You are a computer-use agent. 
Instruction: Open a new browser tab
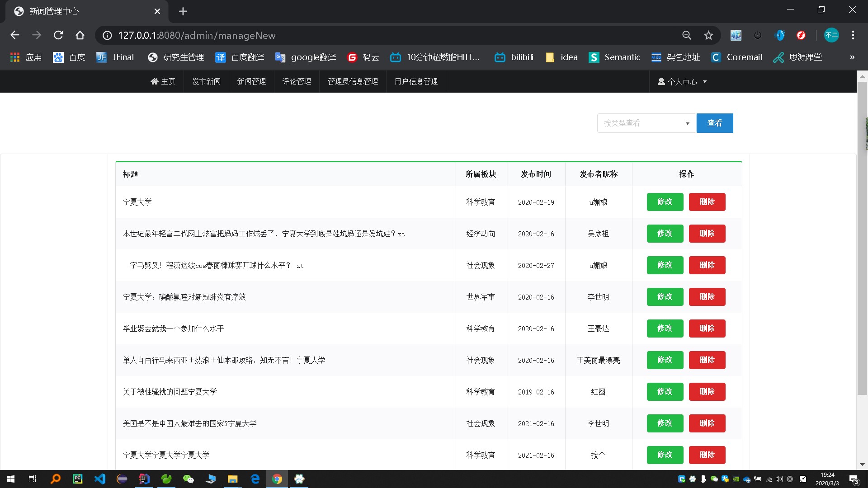[183, 11]
